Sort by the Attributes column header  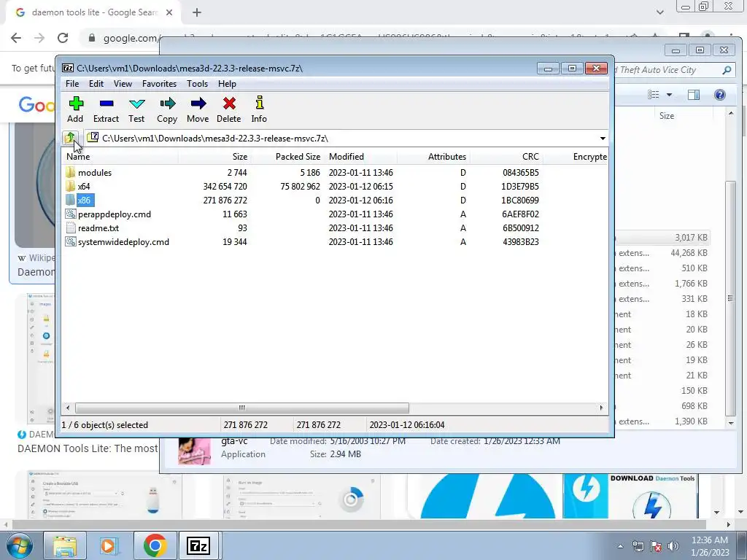(x=433, y=157)
